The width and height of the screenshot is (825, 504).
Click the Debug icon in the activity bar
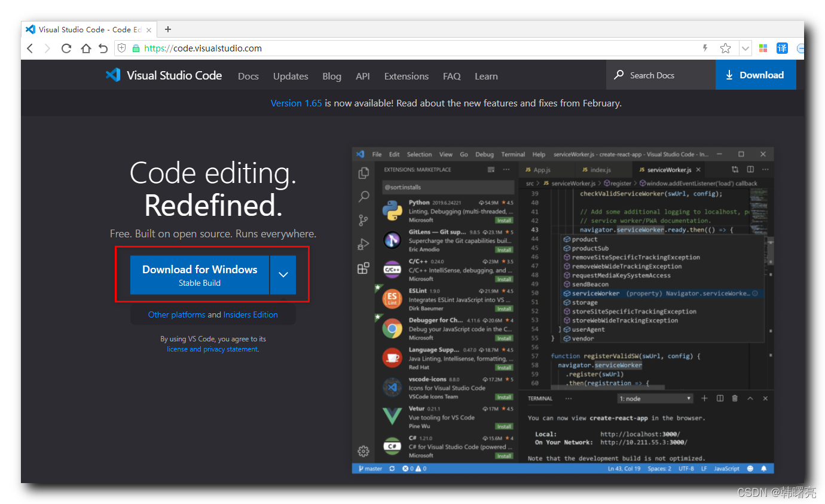pyautogui.click(x=363, y=244)
